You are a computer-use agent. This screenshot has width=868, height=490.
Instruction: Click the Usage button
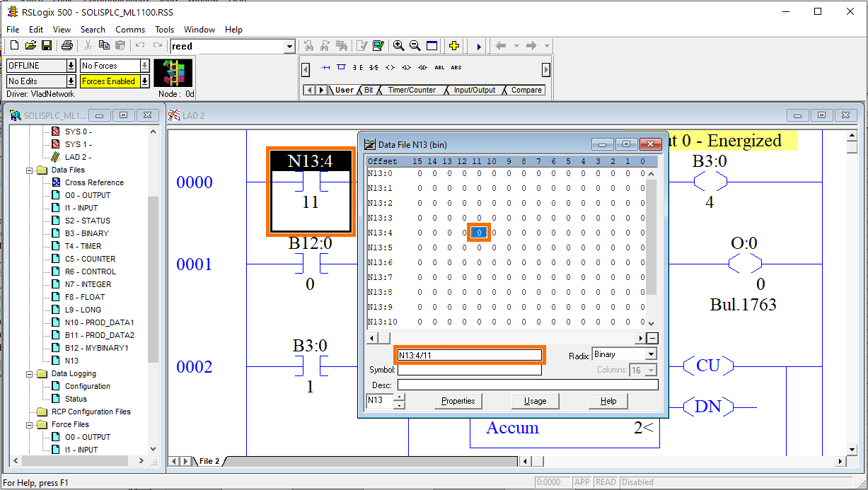[535, 401]
